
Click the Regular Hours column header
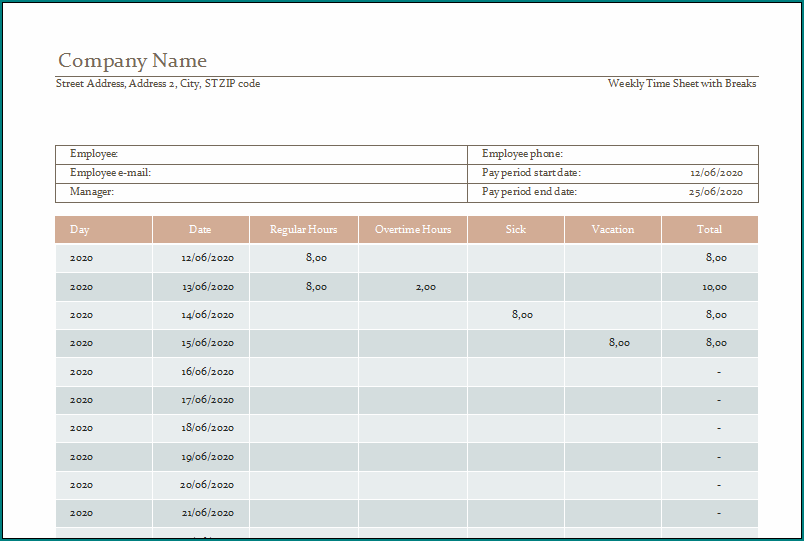pyautogui.click(x=304, y=229)
